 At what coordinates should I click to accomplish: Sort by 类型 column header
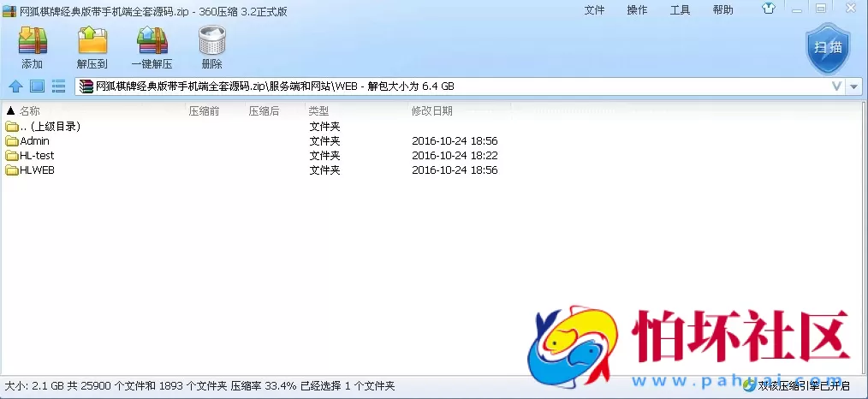pos(318,111)
